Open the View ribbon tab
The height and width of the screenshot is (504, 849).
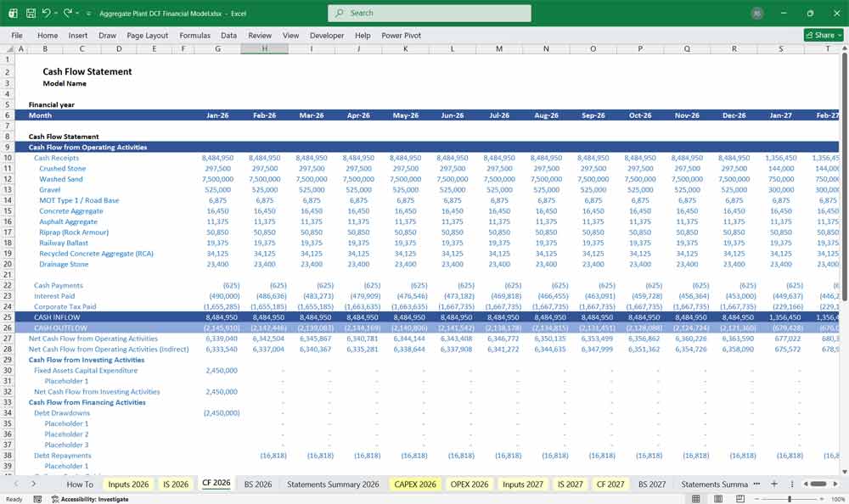(290, 35)
